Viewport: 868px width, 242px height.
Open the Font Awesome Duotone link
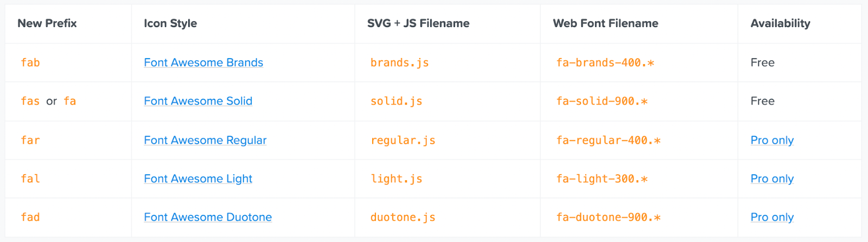coord(208,217)
